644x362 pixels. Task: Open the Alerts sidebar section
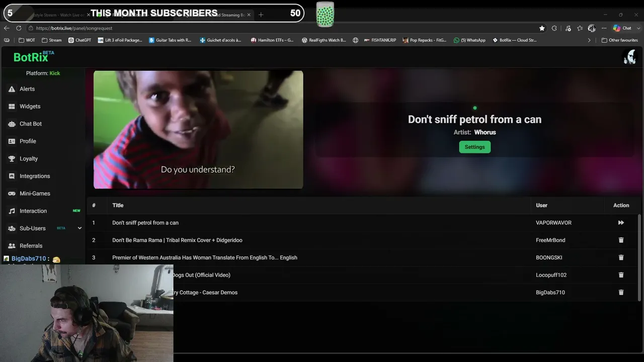point(27,89)
